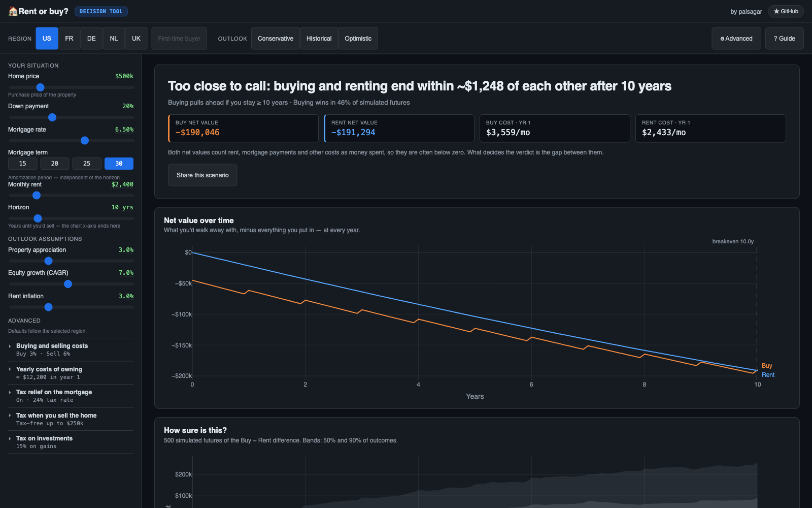Click the Share this scenario button
The height and width of the screenshot is (508, 812).
[202, 175]
